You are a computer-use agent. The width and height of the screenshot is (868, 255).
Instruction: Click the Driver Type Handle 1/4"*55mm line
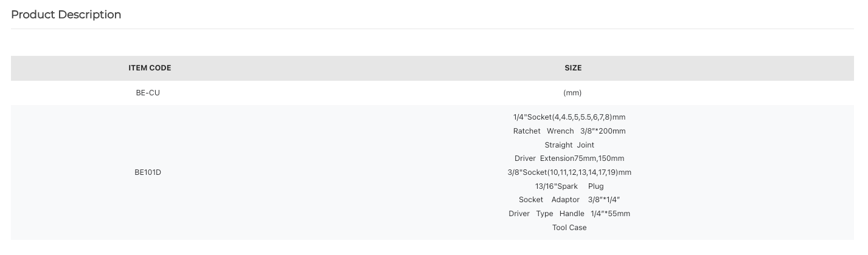pyautogui.click(x=569, y=214)
